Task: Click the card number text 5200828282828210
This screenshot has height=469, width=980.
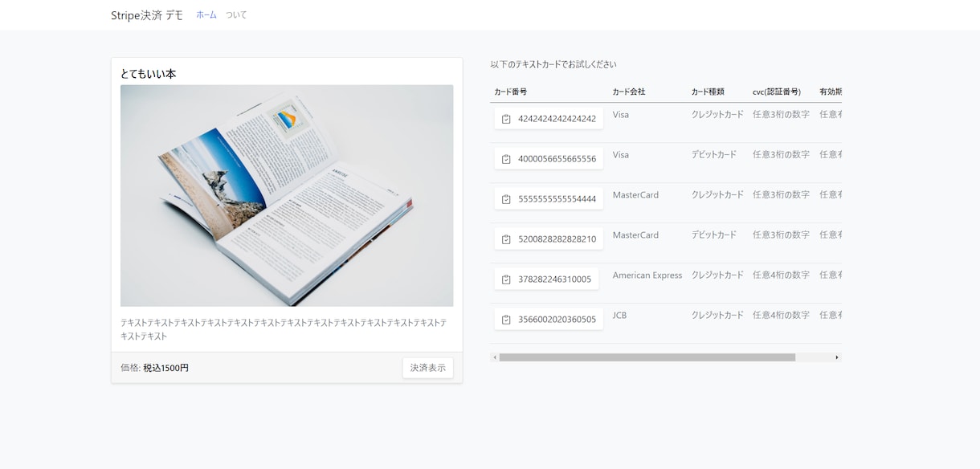Action: click(x=557, y=239)
